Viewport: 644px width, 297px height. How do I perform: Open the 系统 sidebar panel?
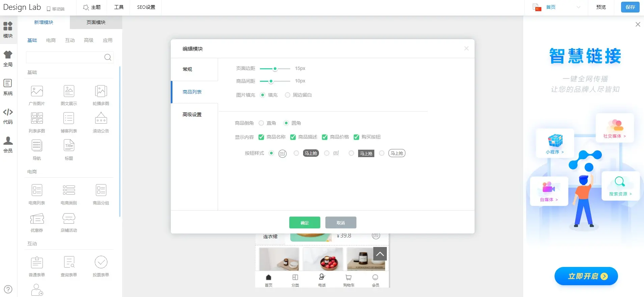point(8,88)
